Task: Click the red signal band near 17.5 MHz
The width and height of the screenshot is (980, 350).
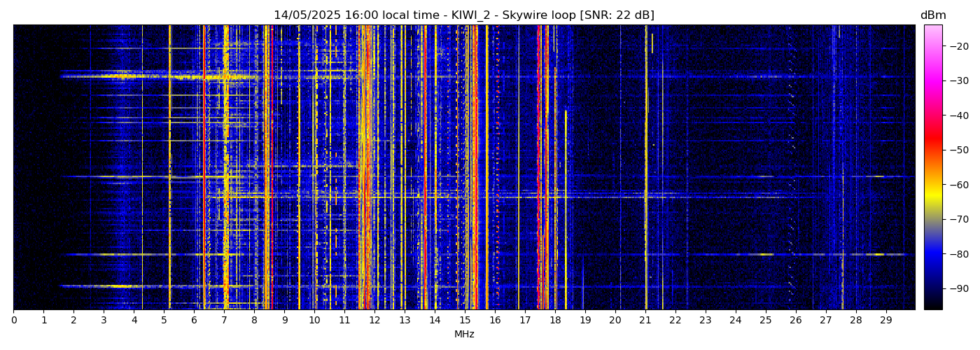Action: (x=539, y=168)
